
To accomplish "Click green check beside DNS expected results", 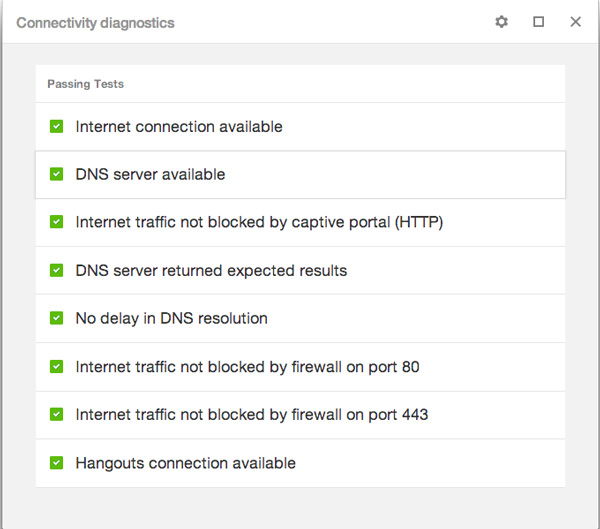I will 57,271.
